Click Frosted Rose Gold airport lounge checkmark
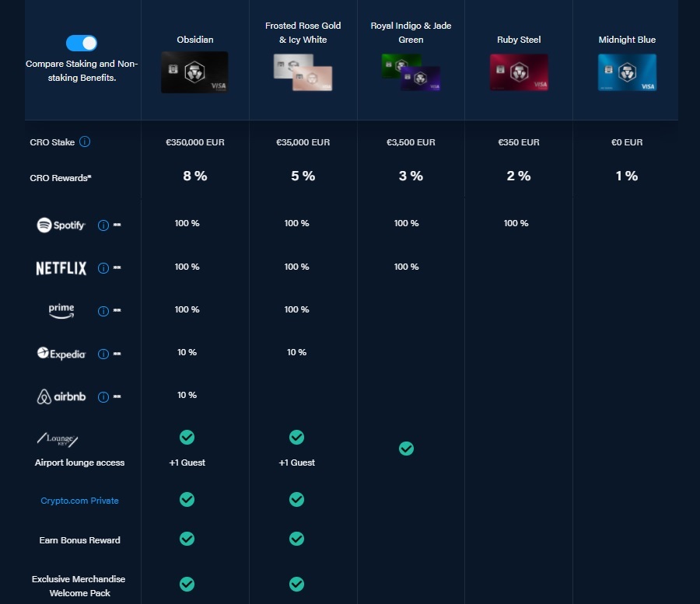 pyautogui.click(x=297, y=437)
